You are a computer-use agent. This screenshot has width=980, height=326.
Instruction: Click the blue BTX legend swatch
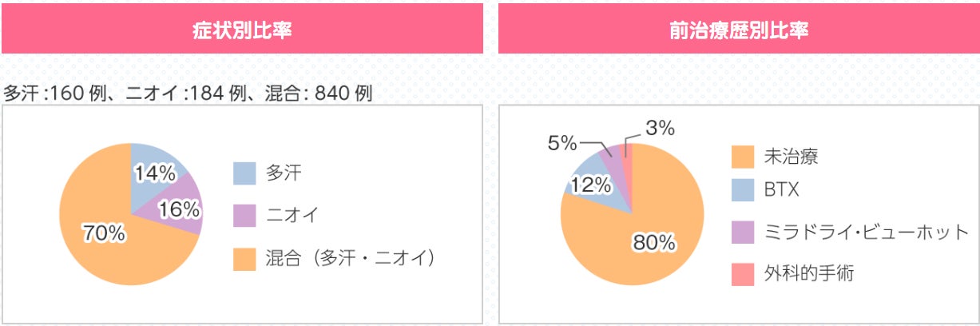click(743, 190)
